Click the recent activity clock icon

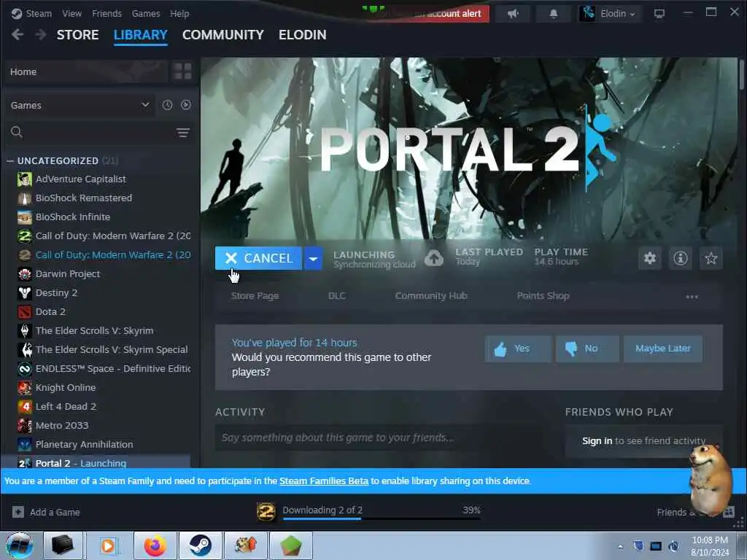pyautogui.click(x=167, y=105)
